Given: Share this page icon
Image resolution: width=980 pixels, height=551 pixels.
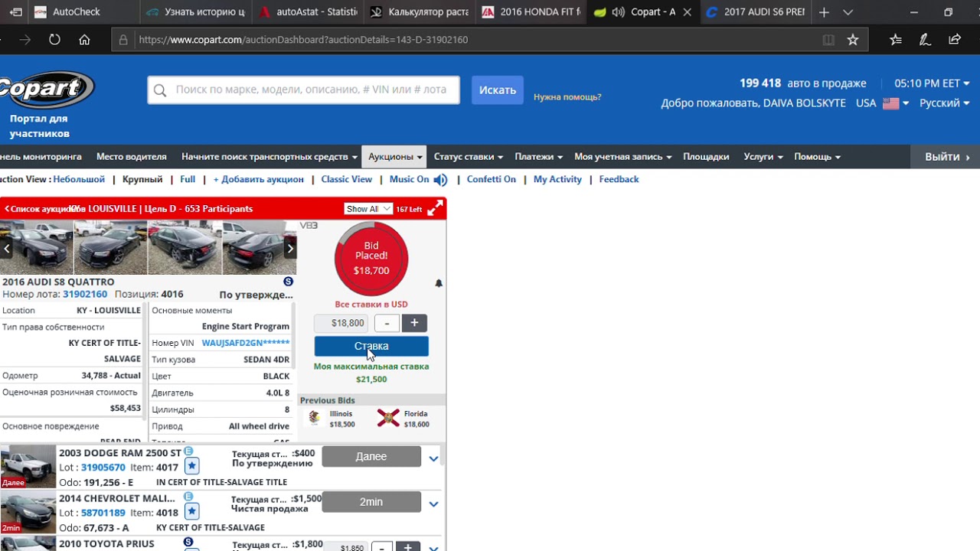Looking at the screenshot, I should (954, 40).
